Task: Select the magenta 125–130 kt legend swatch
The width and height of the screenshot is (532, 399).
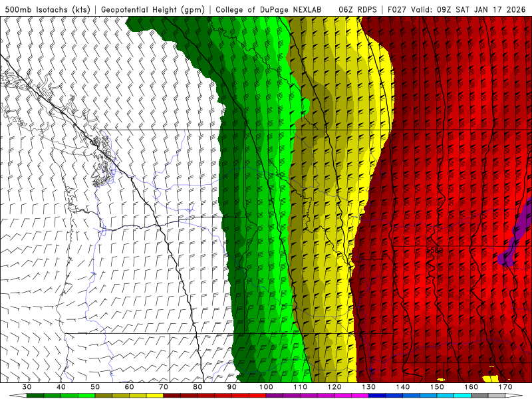Action: coord(360,395)
